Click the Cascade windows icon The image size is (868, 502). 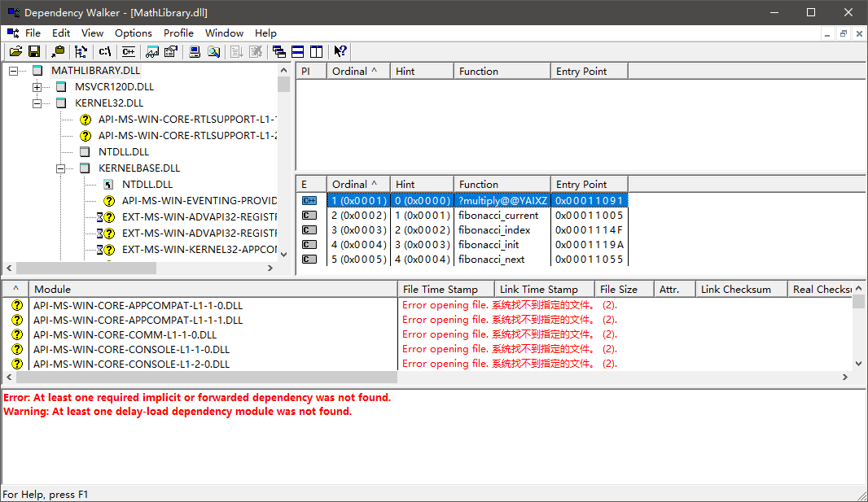pos(279,51)
